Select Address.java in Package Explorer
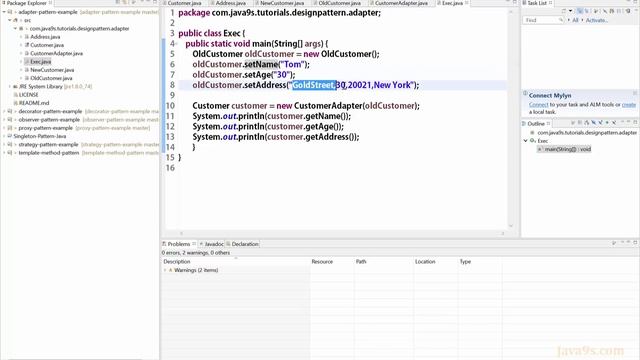Screen dimensions: 640x360 point(45,37)
